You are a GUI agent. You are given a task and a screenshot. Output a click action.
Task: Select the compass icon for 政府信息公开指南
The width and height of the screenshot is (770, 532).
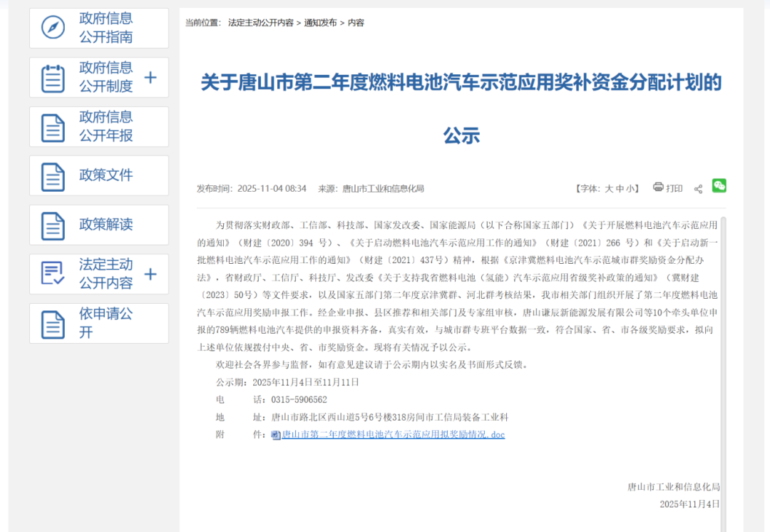[x=52, y=28]
